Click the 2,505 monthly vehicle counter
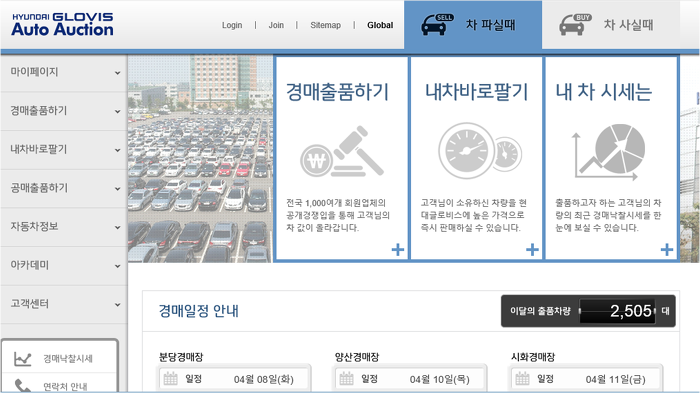The height and width of the screenshot is (393, 700). 617,311
